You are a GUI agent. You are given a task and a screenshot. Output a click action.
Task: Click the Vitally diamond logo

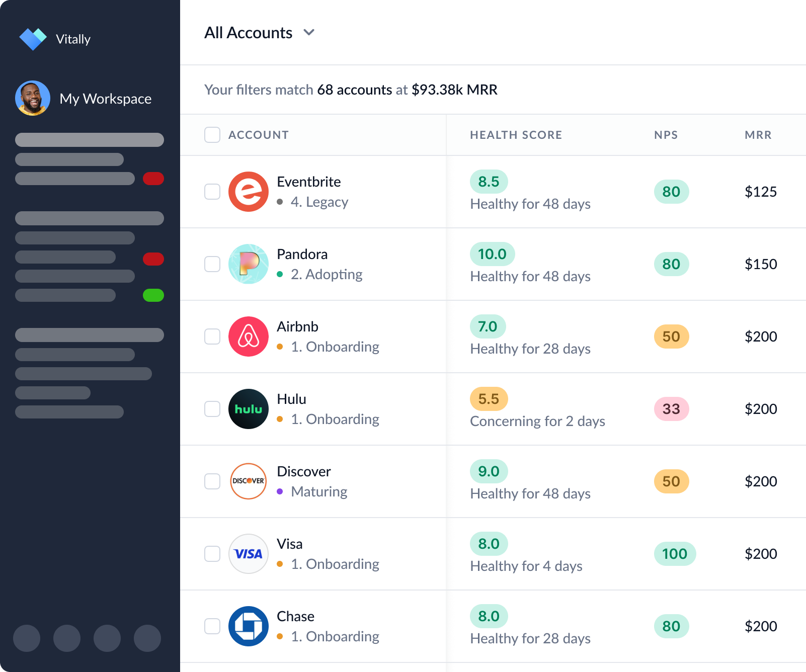pyautogui.click(x=33, y=39)
